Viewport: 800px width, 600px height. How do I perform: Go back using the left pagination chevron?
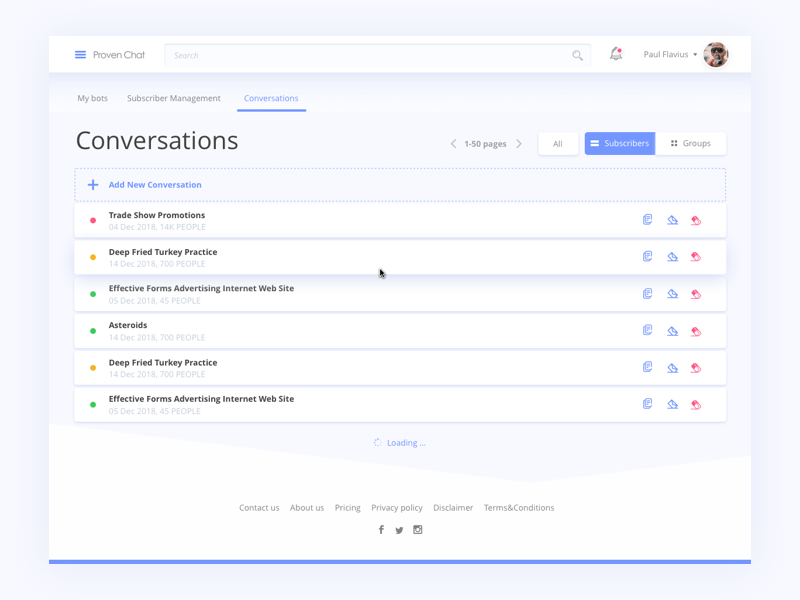[x=453, y=143]
